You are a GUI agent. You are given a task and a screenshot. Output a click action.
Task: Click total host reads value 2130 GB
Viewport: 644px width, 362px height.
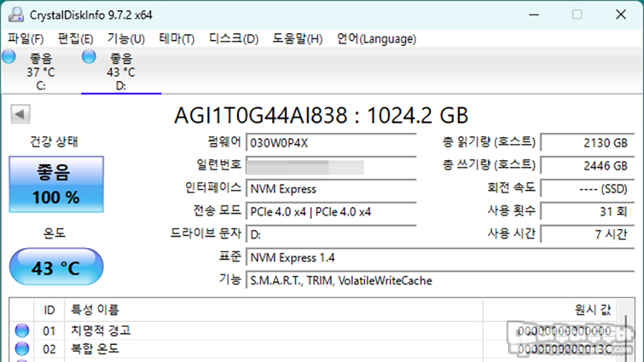coord(587,143)
